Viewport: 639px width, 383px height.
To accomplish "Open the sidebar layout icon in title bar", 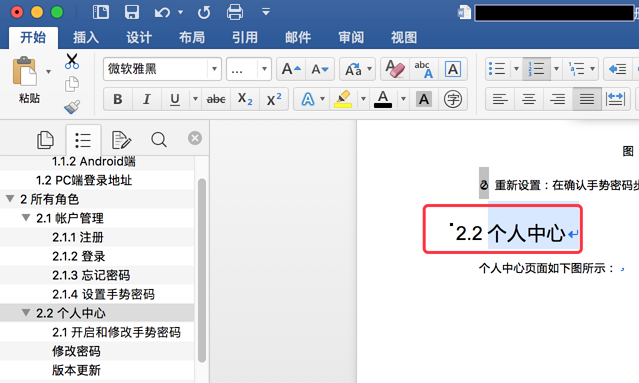I will [x=101, y=12].
